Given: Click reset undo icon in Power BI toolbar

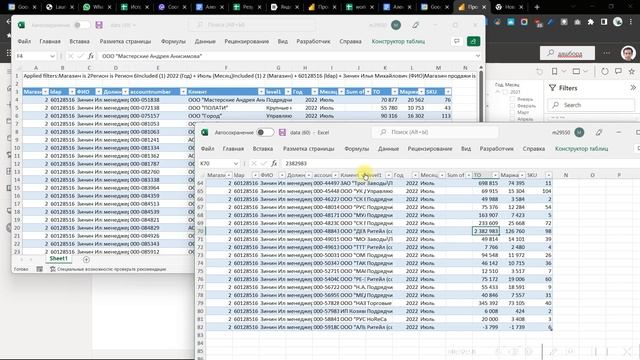Looking at the screenshot, I should point(539,71).
